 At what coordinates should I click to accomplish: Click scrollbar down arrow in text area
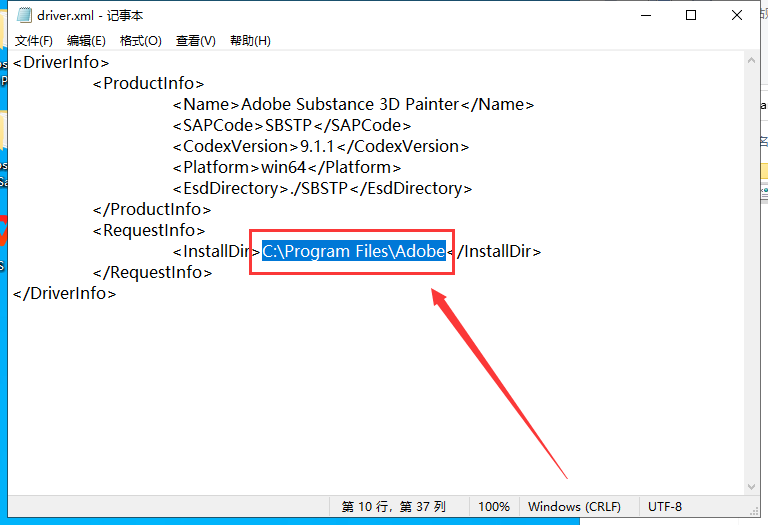[751, 487]
